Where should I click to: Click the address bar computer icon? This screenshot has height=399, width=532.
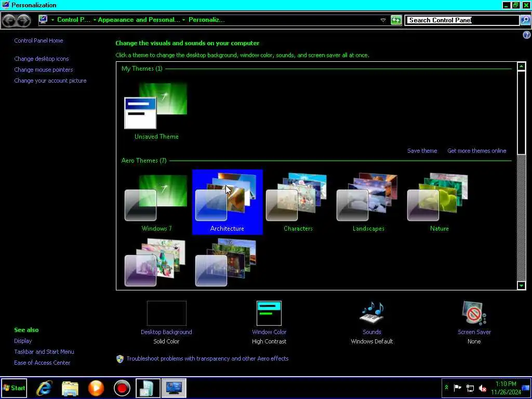tap(43, 20)
